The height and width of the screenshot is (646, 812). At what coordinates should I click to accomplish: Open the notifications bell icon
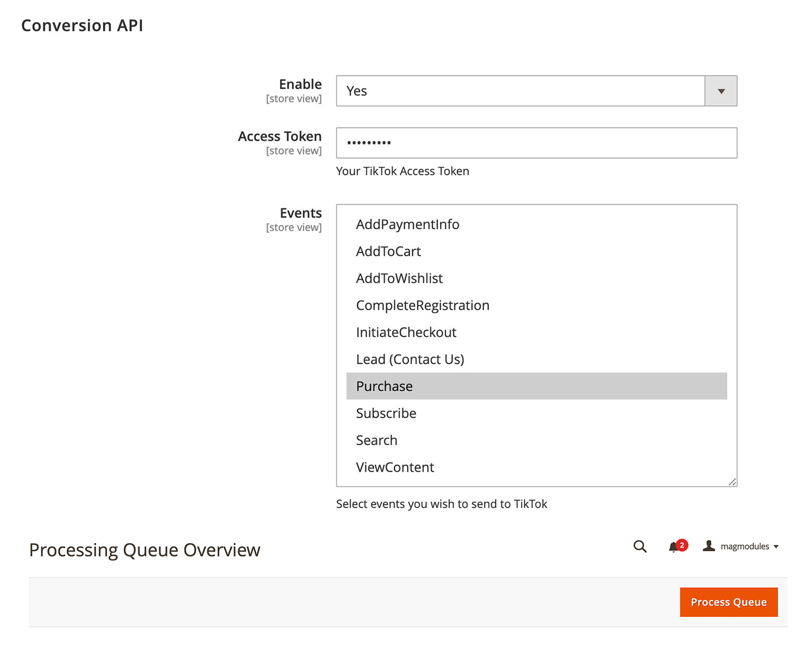[x=673, y=547]
